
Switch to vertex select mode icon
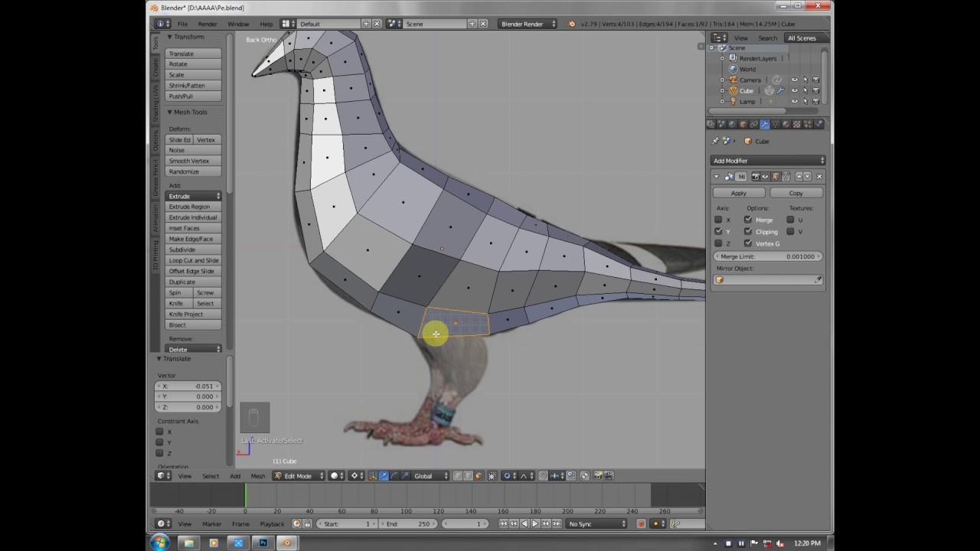[458, 476]
